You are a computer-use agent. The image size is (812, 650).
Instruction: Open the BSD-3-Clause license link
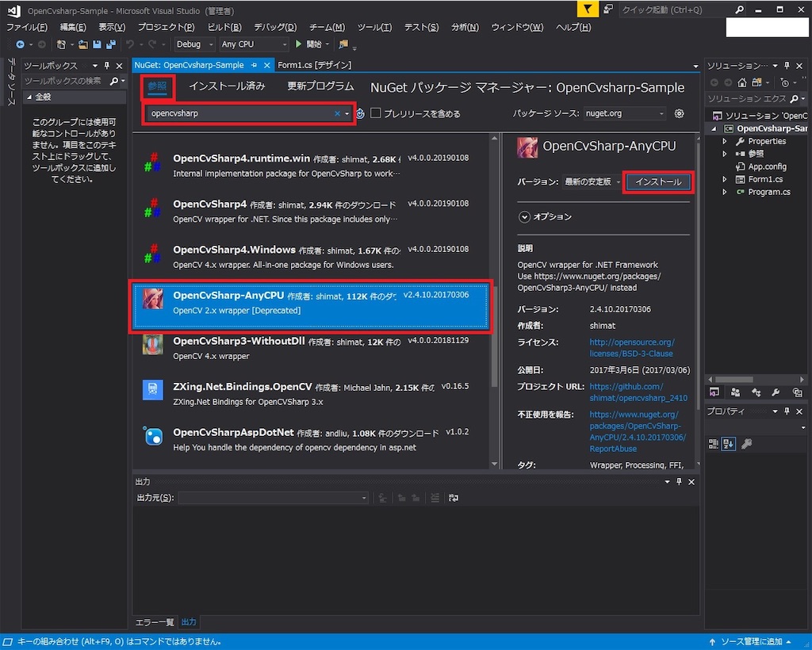click(x=632, y=348)
